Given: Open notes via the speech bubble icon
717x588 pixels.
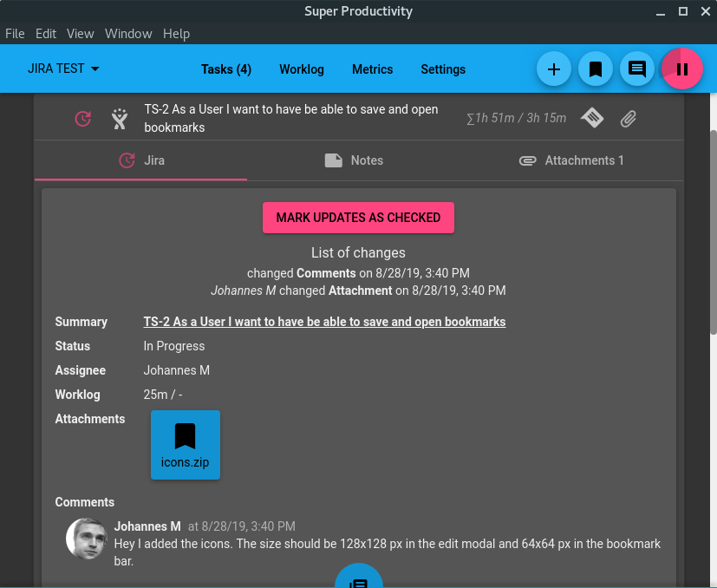Looking at the screenshot, I should [637, 69].
